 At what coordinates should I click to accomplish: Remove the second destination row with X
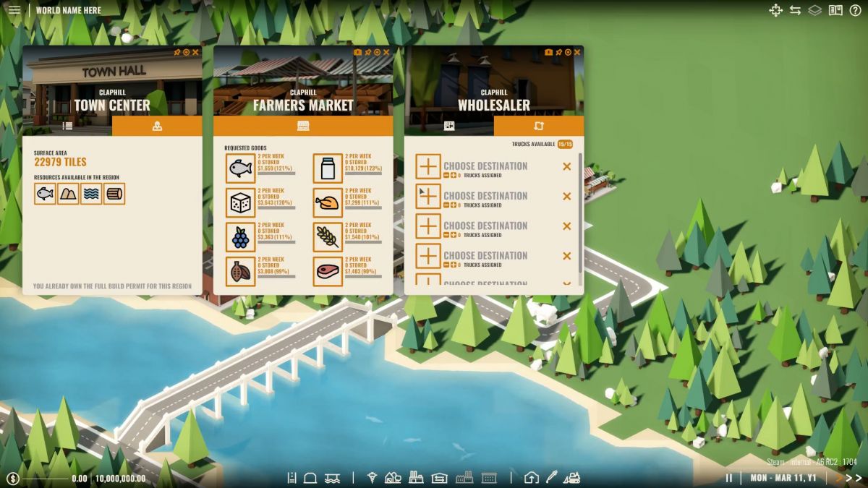pyautogui.click(x=566, y=196)
